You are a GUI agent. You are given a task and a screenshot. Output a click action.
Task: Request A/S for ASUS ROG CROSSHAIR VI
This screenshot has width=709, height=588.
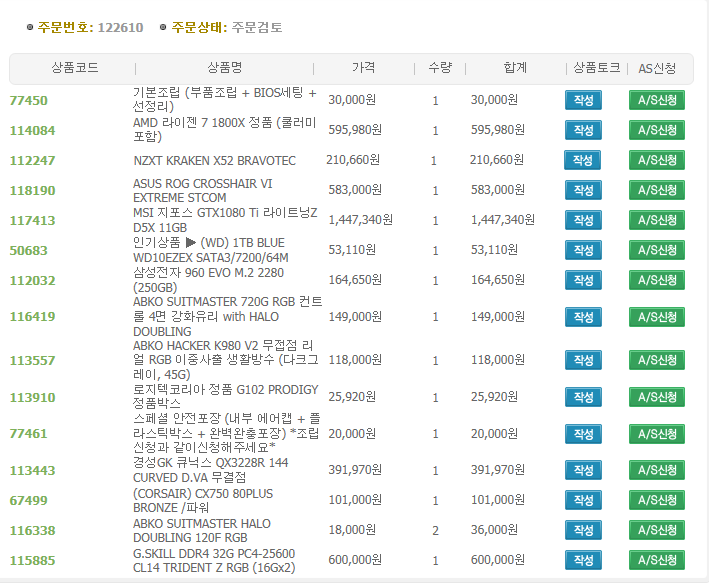tap(656, 190)
